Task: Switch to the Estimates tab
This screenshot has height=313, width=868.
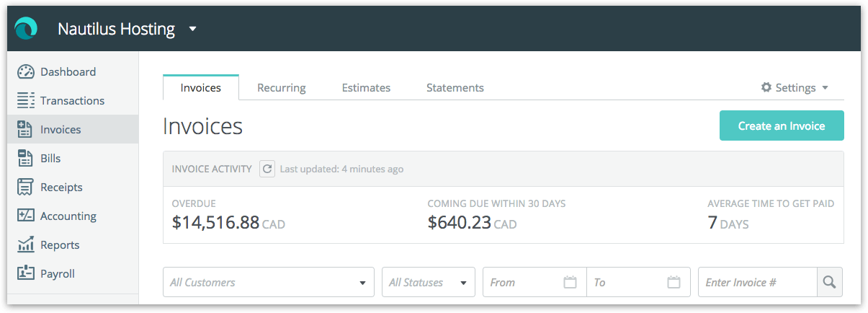Action: coord(366,87)
